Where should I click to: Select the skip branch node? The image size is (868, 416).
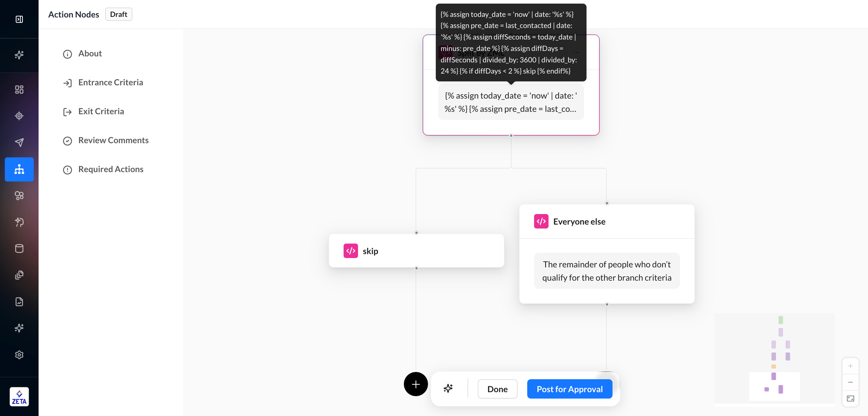point(416,251)
